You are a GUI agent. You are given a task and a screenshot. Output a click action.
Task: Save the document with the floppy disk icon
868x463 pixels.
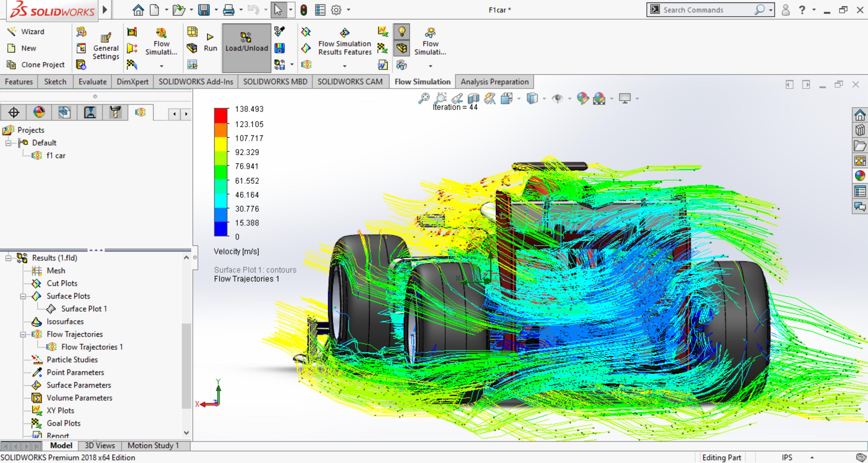coord(204,10)
